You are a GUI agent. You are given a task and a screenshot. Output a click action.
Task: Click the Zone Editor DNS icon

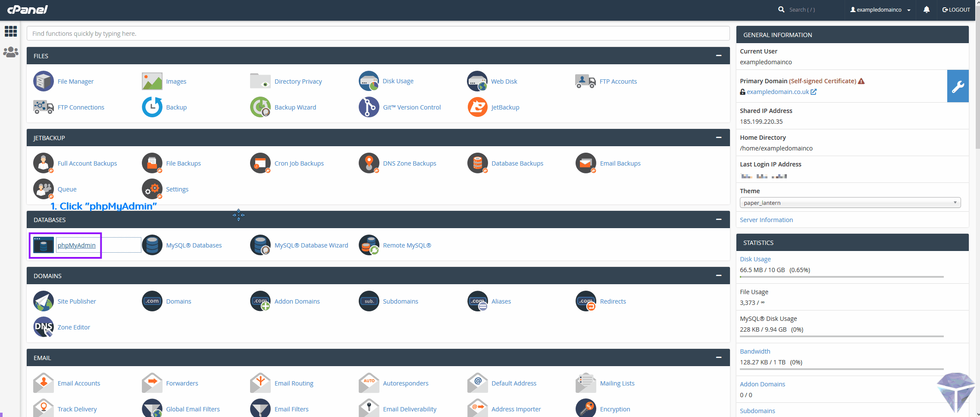coord(44,327)
